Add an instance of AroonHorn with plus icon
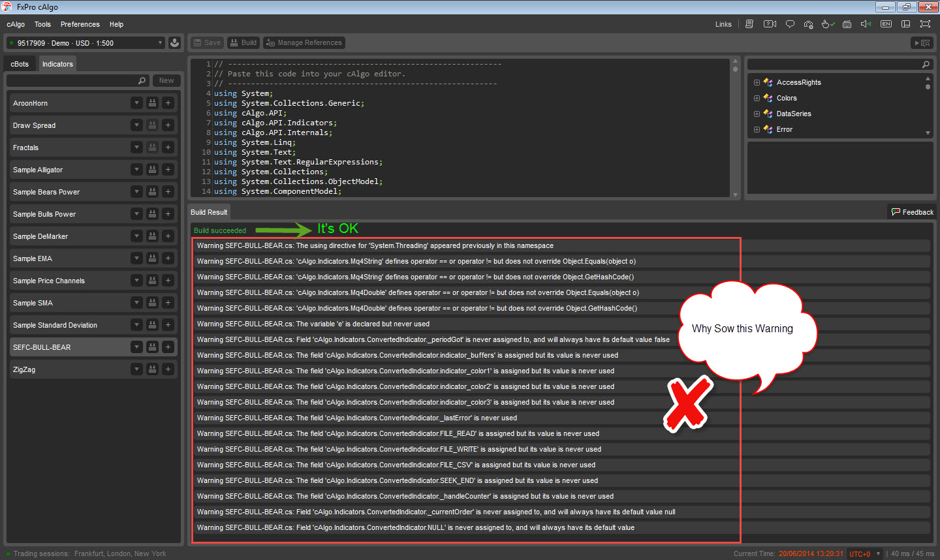The height and width of the screenshot is (560, 940). pos(168,103)
